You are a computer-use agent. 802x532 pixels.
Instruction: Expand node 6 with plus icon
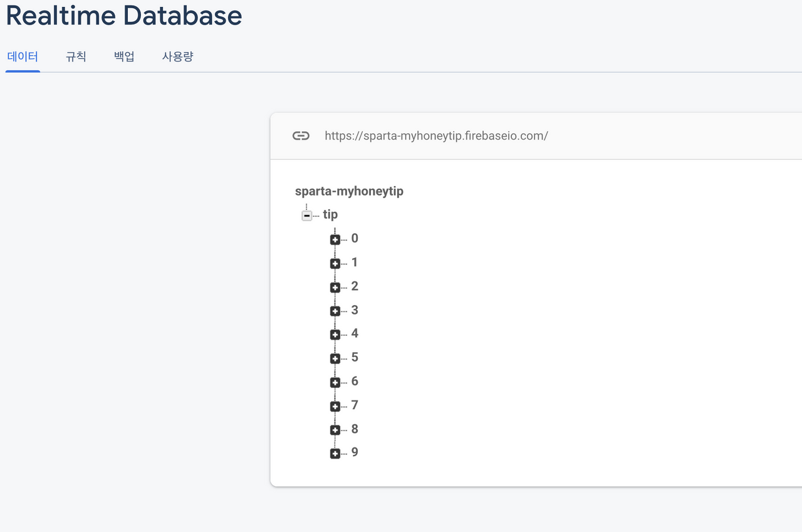click(x=335, y=382)
